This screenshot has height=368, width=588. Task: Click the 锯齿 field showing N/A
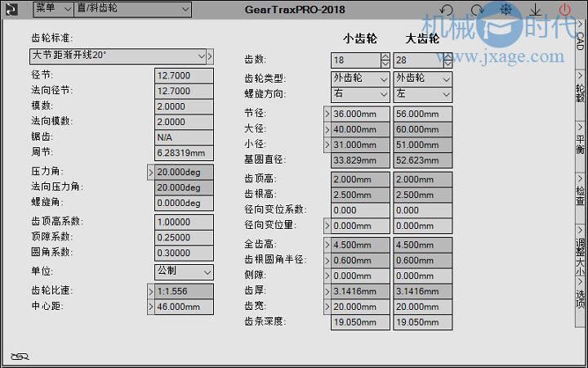(x=184, y=137)
